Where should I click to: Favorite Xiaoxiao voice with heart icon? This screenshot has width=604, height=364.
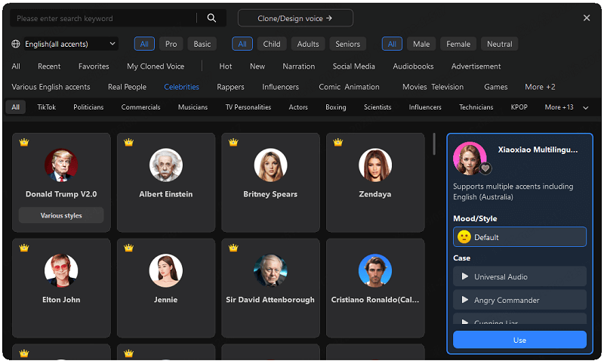[x=485, y=168]
